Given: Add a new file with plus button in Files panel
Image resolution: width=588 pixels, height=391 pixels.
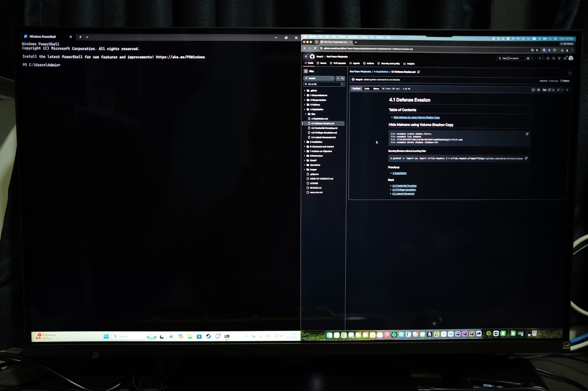Looking at the screenshot, I should pos(338,78).
